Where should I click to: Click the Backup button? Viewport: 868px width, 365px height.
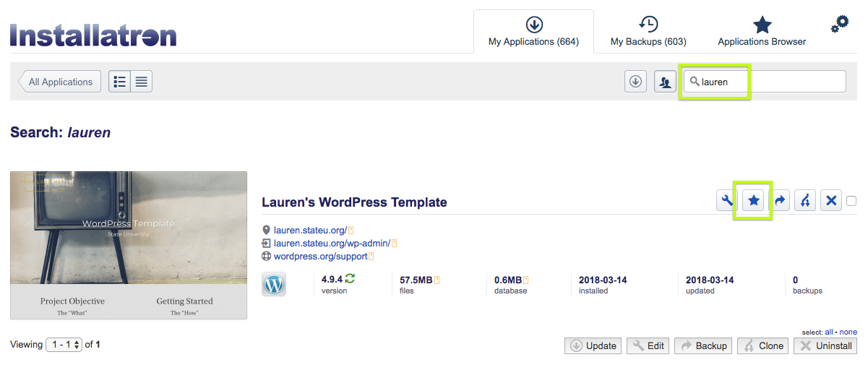tap(703, 345)
